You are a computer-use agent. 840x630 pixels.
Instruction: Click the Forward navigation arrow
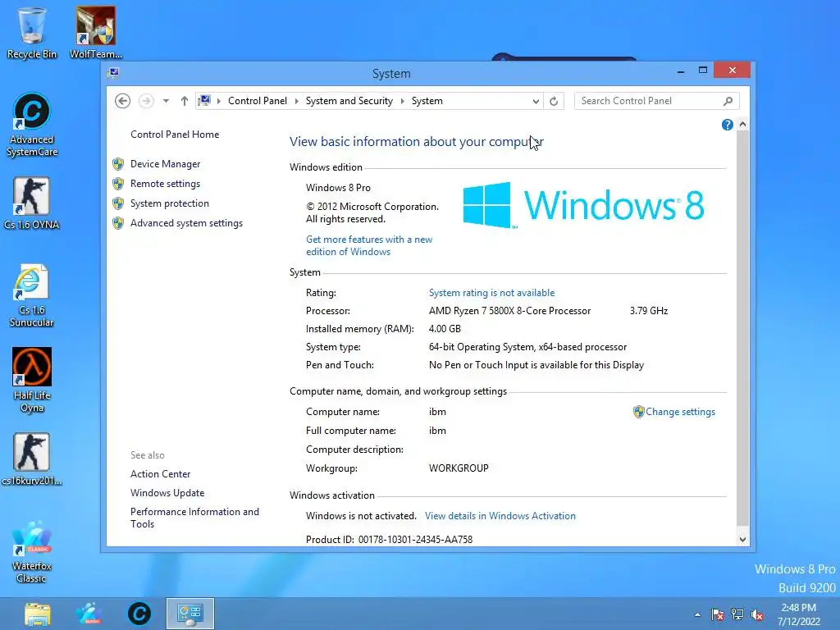[x=146, y=101]
